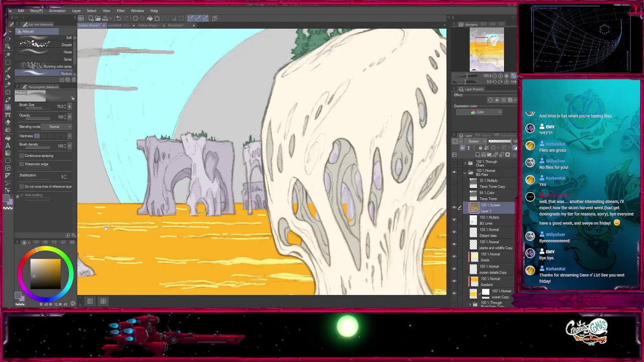Open layer blend mode Screen dropdown
This screenshot has height=362, width=644.
475,141
